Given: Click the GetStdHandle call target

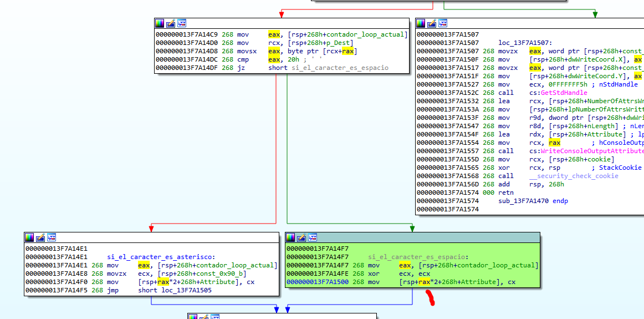Looking at the screenshot, I should point(560,93).
